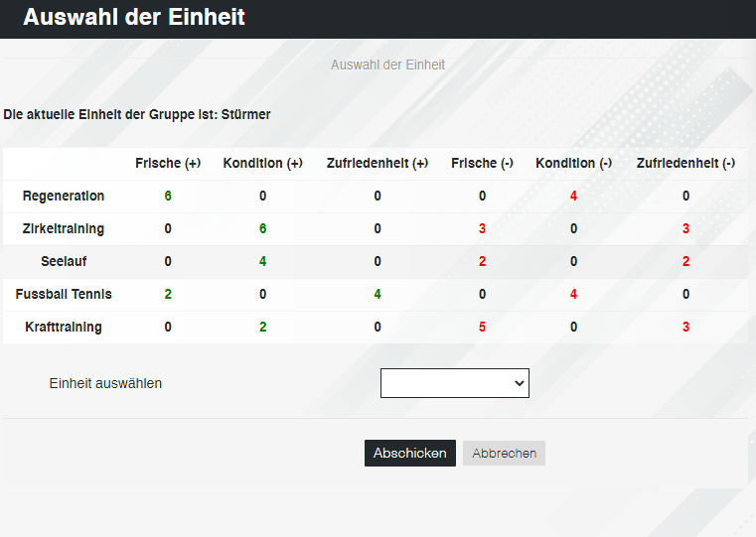Select the Seelauf row label

click(64, 261)
